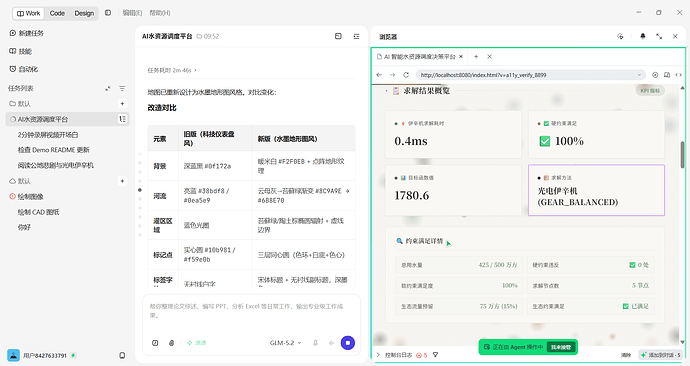Click the collapse icon beside 任务列表

[x=108, y=88]
